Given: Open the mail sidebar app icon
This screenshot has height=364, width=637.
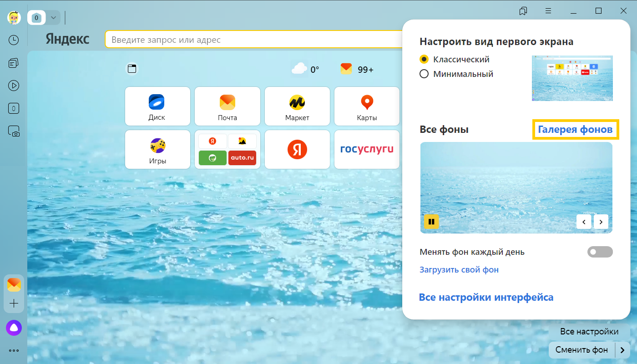Looking at the screenshot, I should point(14,285).
